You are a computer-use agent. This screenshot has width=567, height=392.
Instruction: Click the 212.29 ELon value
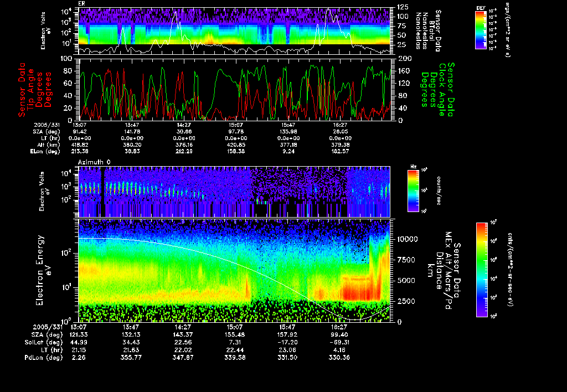coord(184,151)
